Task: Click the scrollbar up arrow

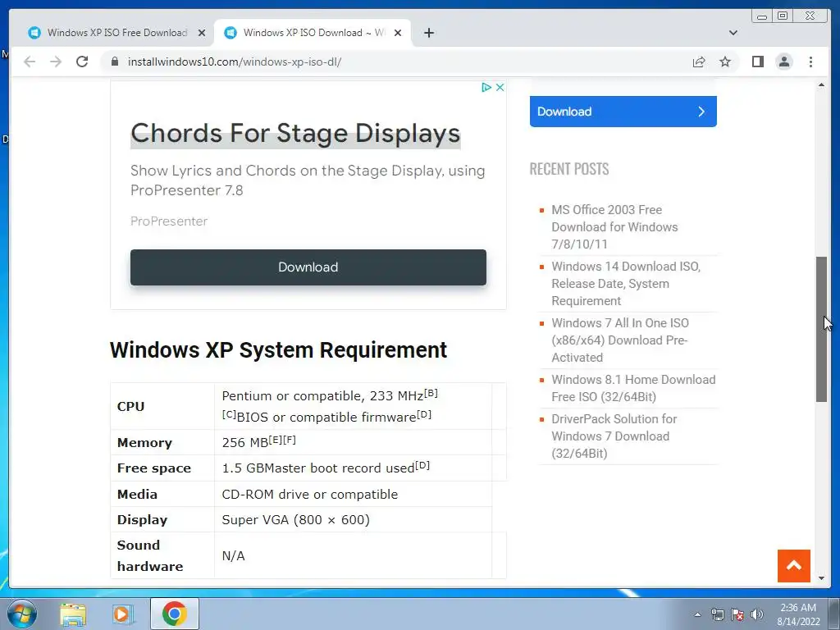Action: 821,85
